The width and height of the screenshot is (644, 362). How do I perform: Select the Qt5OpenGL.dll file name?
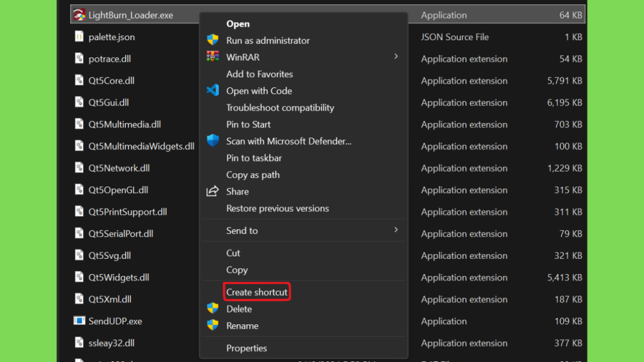coord(118,190)
